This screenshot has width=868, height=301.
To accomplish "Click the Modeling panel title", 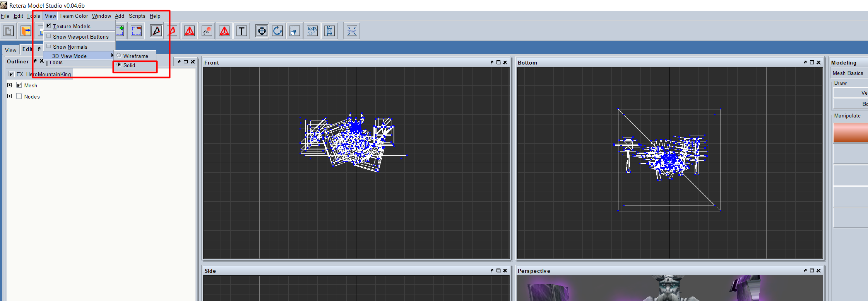I will [x=844, y=63].
